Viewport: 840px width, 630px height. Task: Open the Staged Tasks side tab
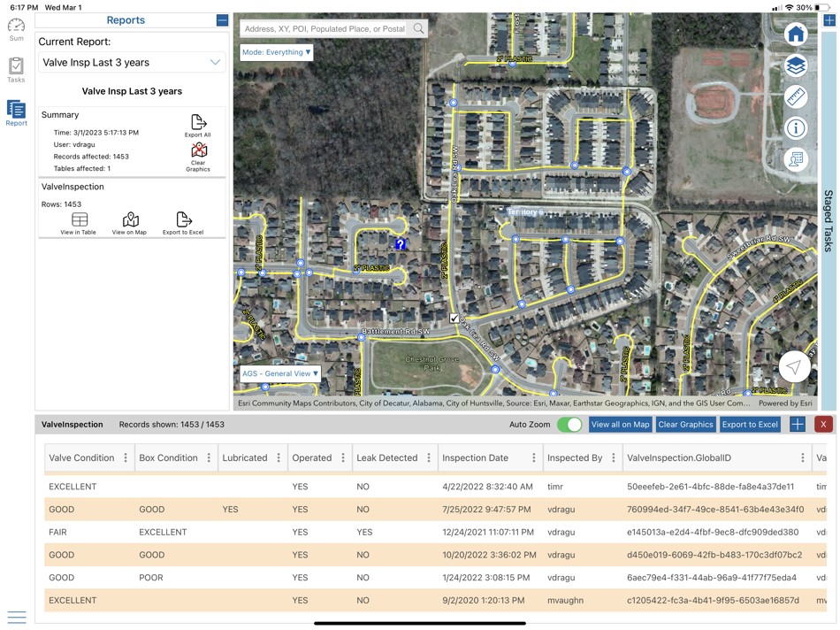click(x=829, y=220)
